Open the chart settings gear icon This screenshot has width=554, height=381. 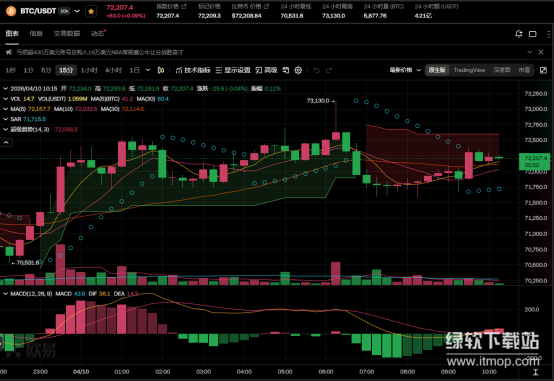tap(298, 70)
